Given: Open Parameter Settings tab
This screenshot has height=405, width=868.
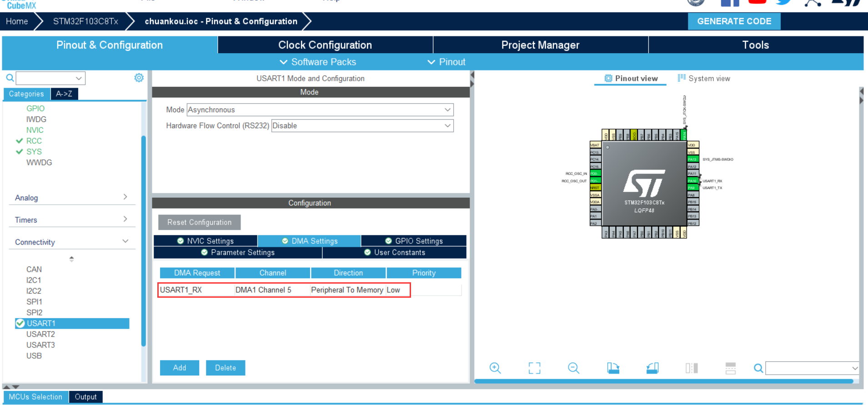Looking at the screenshot, I should [x=238, y=252].
